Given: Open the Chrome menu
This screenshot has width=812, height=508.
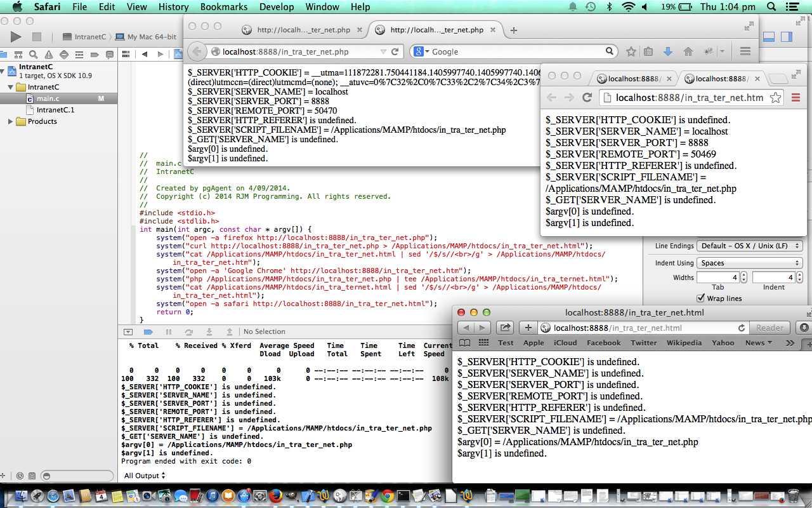Looking at the screenshot, I should tap(796, 98).
